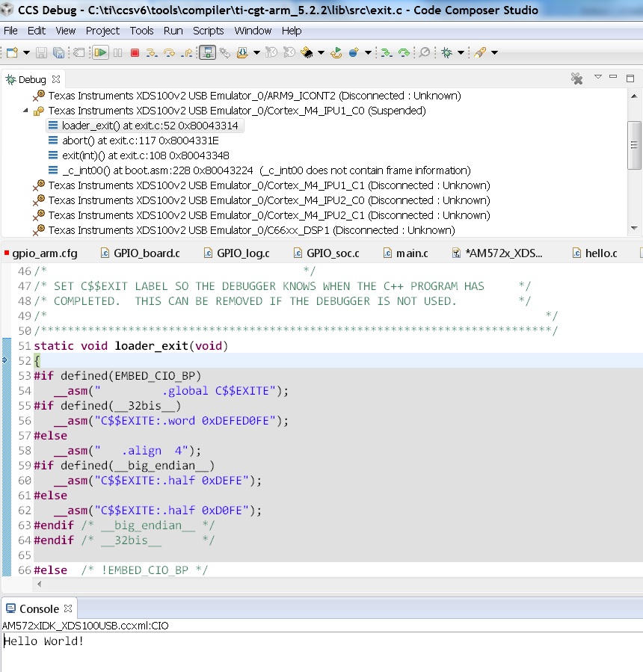Click the Suspend pause icon
Viewport: 643px width, 672px height.
click(x=118, y=52)
